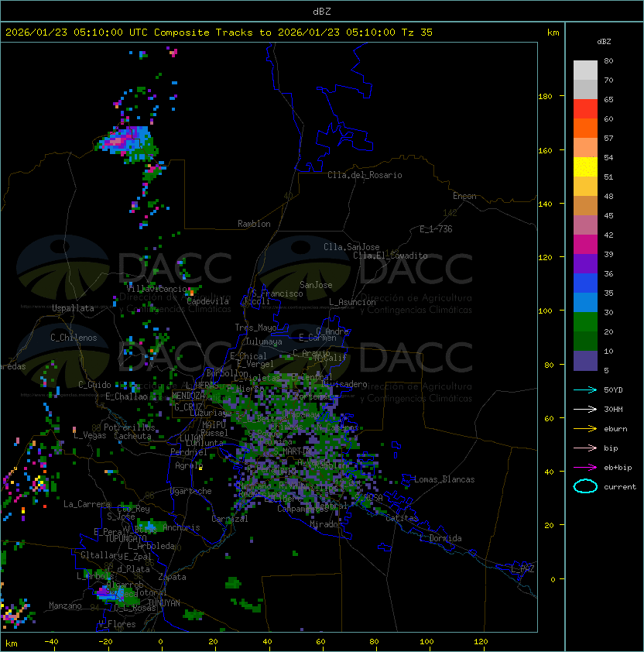Click the 'Clla.SanJose' map label
The height and width of the screenshot is (652, 644).
(351, 247)
